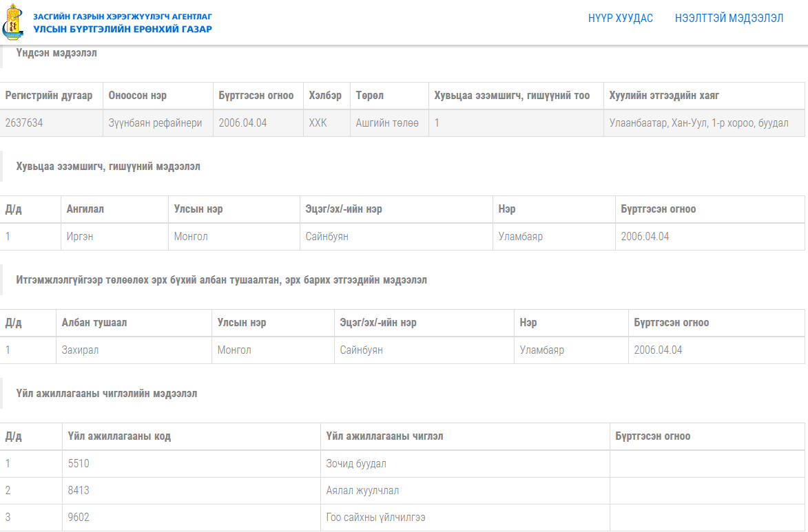The width and height of the screenshot is (808, 532).
Task: Click the Үйл ажиллагааны код column header
Action: [119, 436]
